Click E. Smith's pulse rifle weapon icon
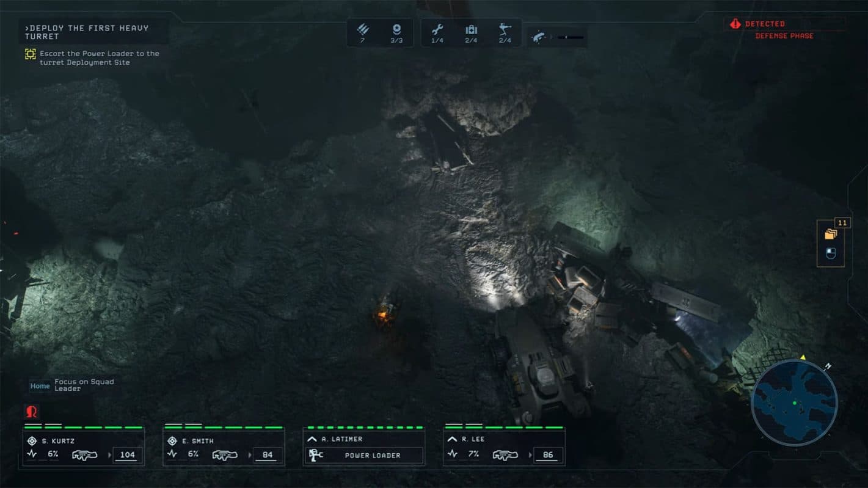Screen dimensions: 868x488 225,455
